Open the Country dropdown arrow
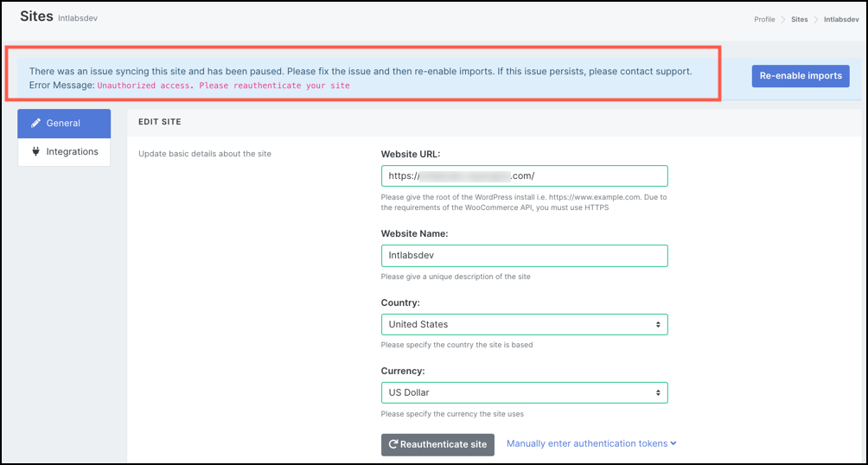This screenshot has height=465, width=868. pyautogui.click(x=658, y=325)
